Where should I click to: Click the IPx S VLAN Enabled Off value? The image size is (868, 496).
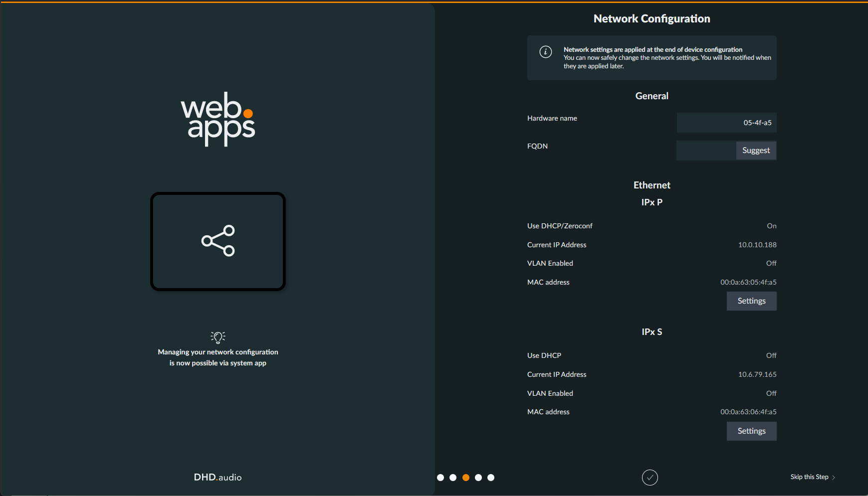[x=771, y=393]
